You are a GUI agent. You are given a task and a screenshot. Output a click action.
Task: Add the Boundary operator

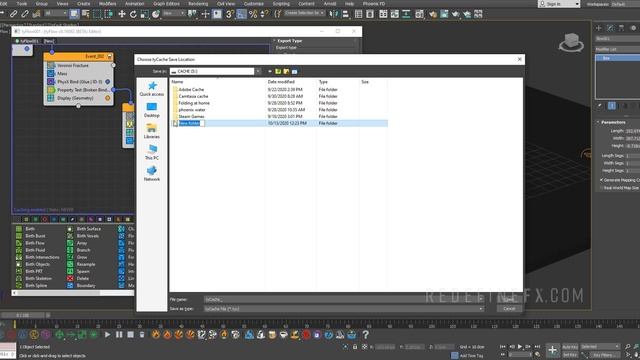(81, 285)
